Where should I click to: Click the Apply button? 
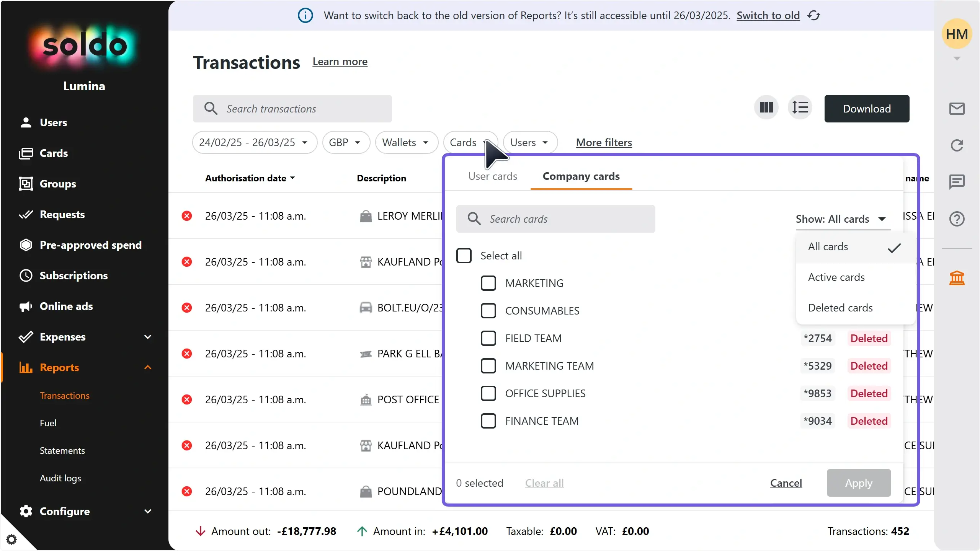tap(858, 483)
